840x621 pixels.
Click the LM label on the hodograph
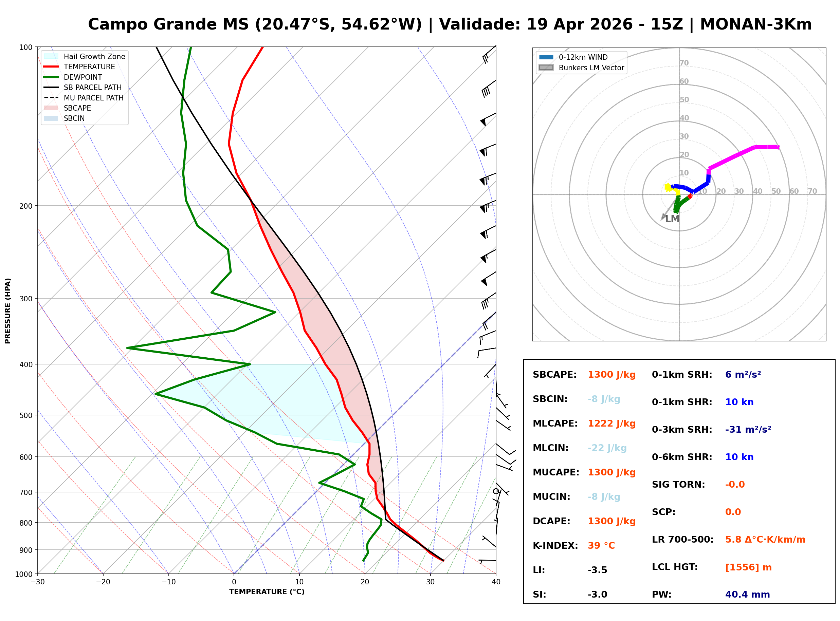(672, 219)
